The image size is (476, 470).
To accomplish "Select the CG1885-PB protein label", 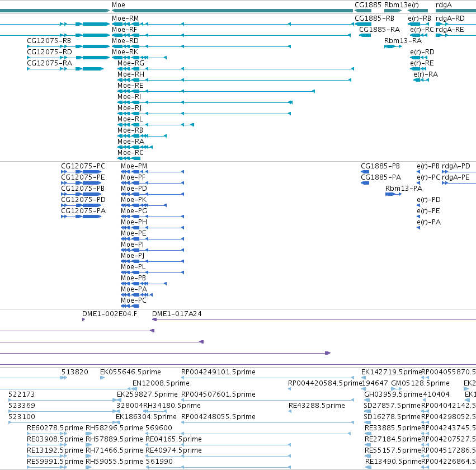I will pyautogui.click(x=380, y=166).
